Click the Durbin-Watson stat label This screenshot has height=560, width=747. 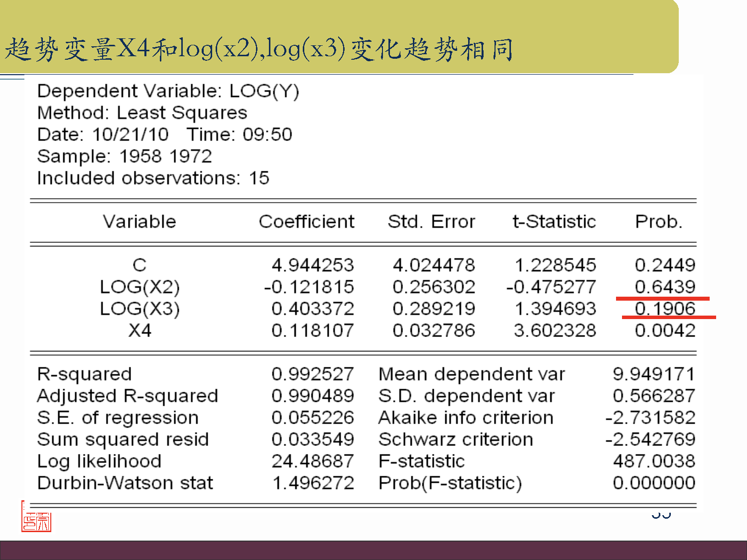tap(125, 483)
